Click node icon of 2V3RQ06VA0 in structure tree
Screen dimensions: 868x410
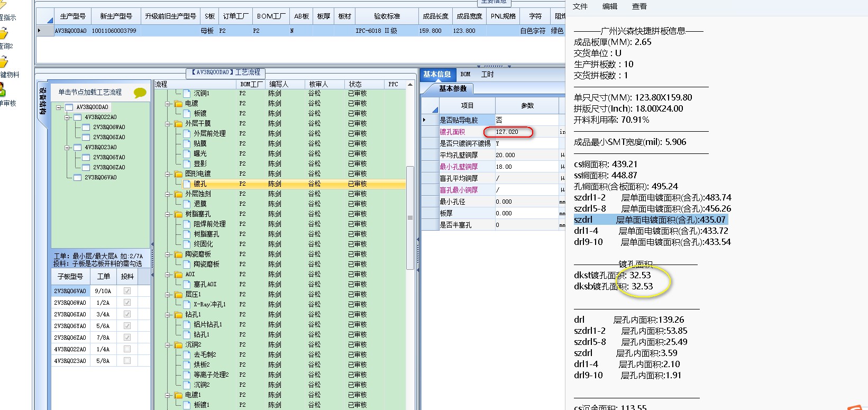click(x=78, y=177)
